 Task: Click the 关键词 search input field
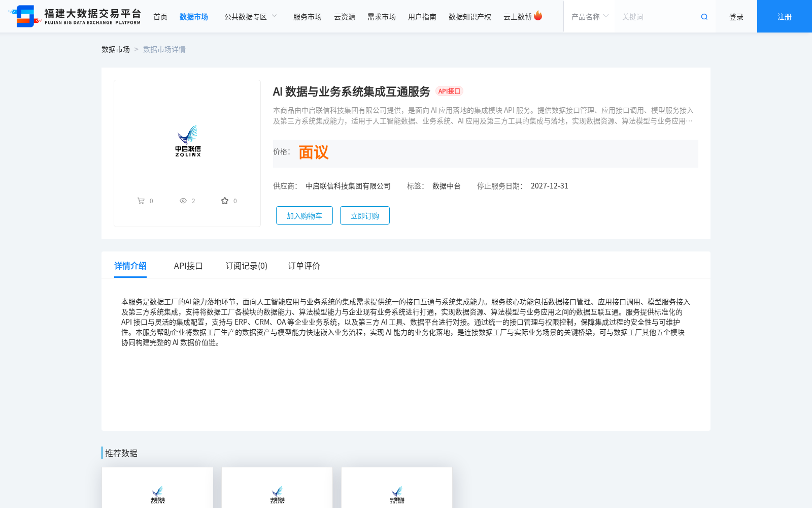[x=657, y=17]
